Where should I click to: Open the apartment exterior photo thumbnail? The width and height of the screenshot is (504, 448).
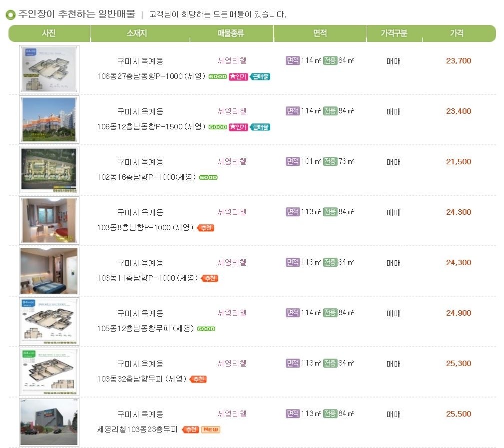49,119
